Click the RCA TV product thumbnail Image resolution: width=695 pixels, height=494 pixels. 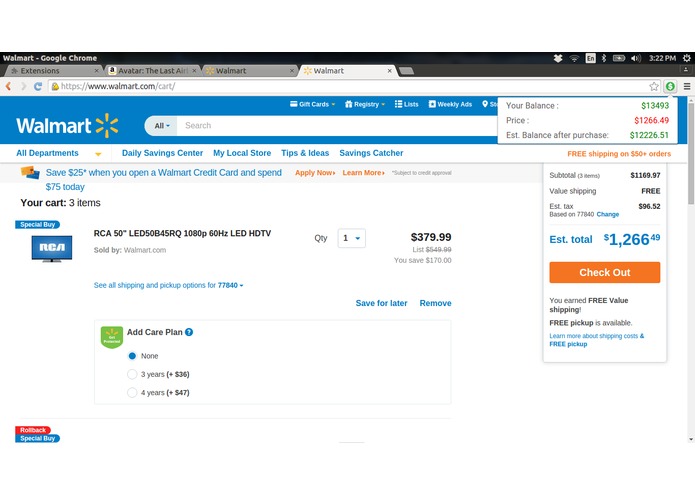pos(51,249)
